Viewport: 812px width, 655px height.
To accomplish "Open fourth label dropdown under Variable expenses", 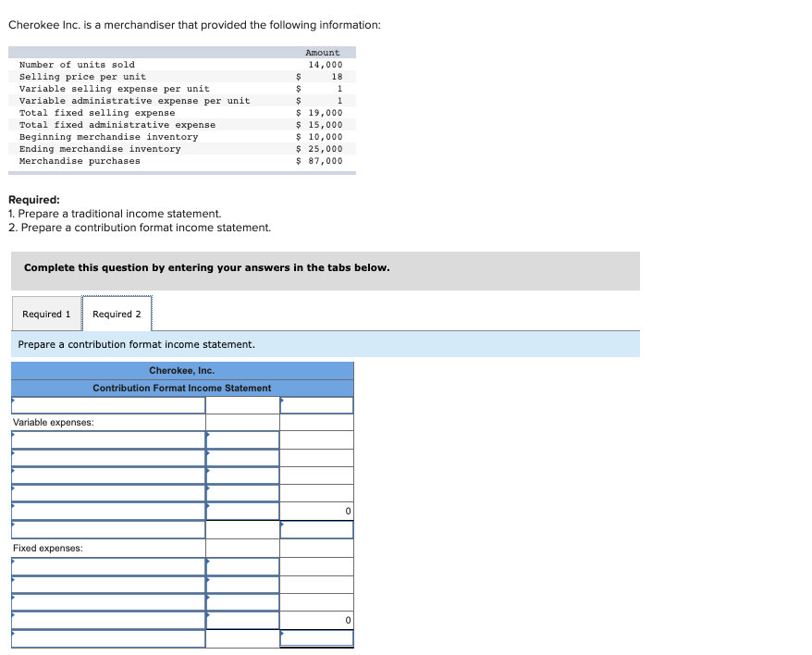I will [x=108, y=493].
